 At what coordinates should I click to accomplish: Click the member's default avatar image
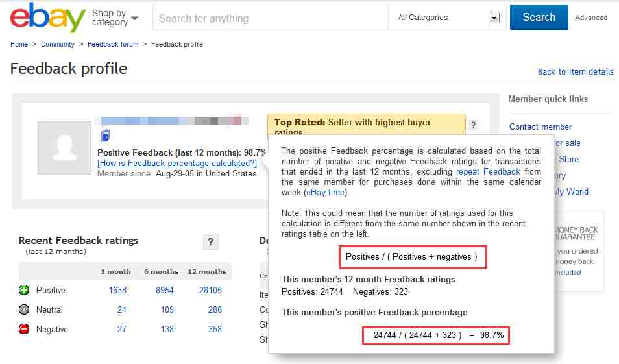click(64, 148)
